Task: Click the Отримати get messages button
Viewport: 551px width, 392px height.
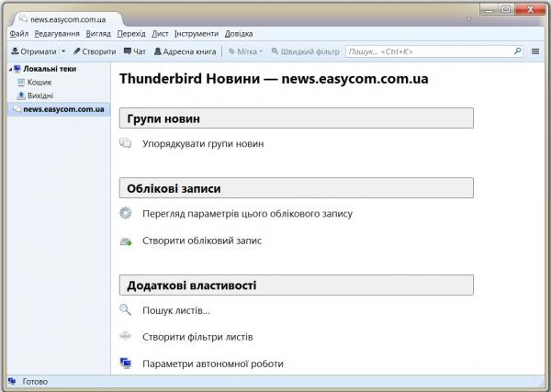Action: pyautogui.click(x=34, y=51)
